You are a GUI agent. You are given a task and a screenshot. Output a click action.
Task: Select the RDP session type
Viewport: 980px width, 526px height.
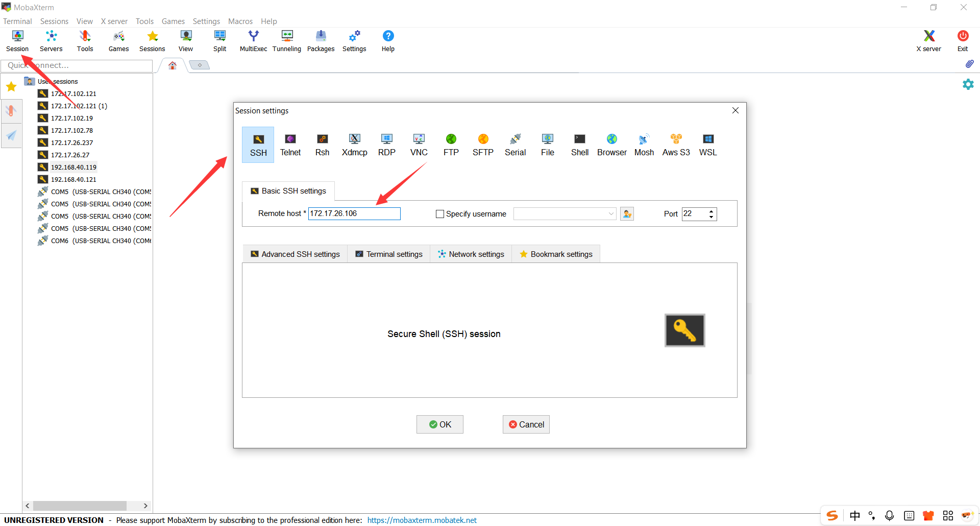click(x=387, y=145)
